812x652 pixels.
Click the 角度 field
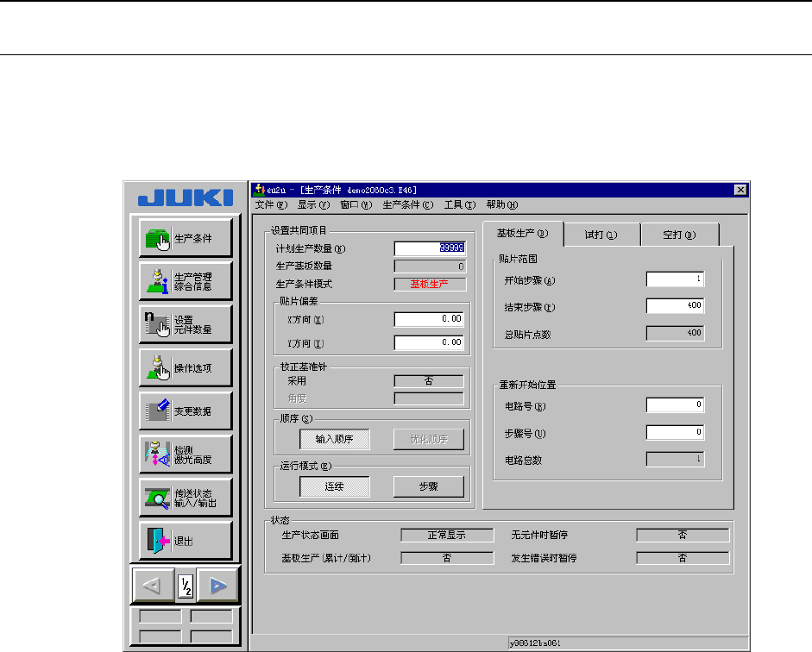pyautogui.click(x=429, y=398)
